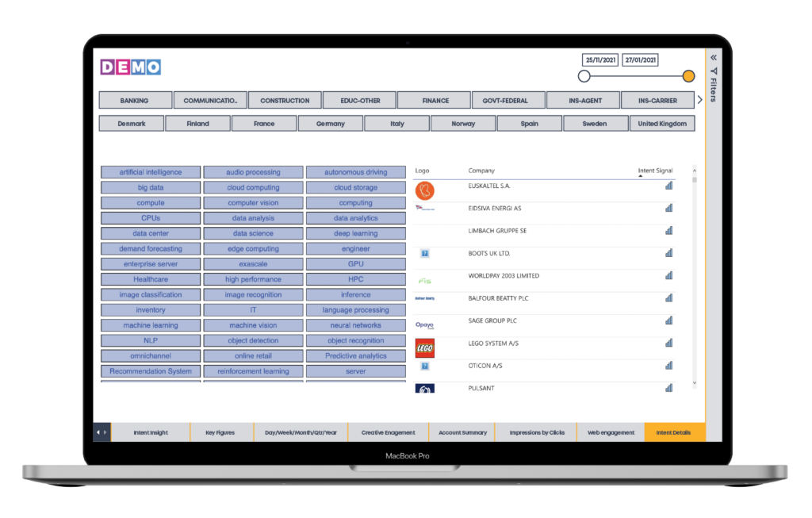This screenshot has height=518, width=812.
Task: Open the Creative Engagement tab
Action: (x=389, y=432)
